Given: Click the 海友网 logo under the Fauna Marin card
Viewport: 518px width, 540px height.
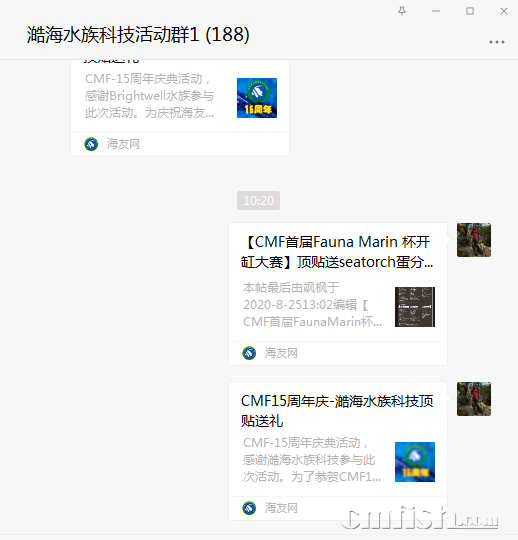Looking at the screenshot, I should click(249, 353).
